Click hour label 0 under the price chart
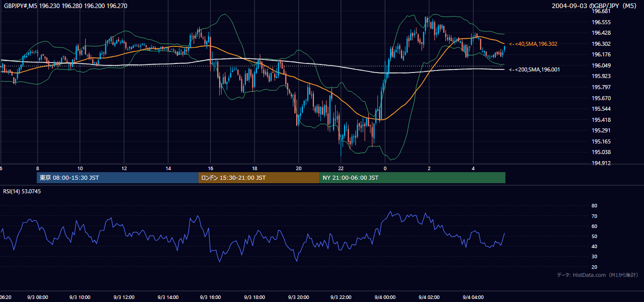The height and width of the screenshot is (302, 644). click(385, 168)
